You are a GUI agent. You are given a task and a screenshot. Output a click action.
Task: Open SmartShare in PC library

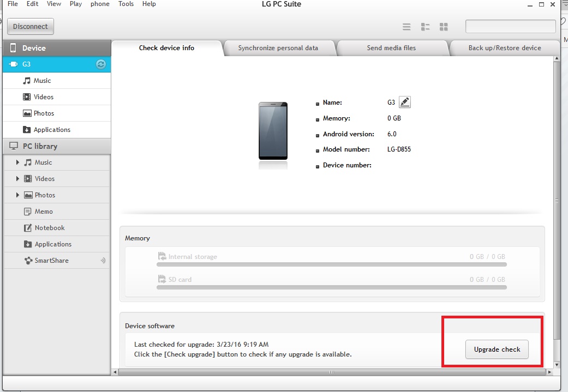(x=57, y=260)
